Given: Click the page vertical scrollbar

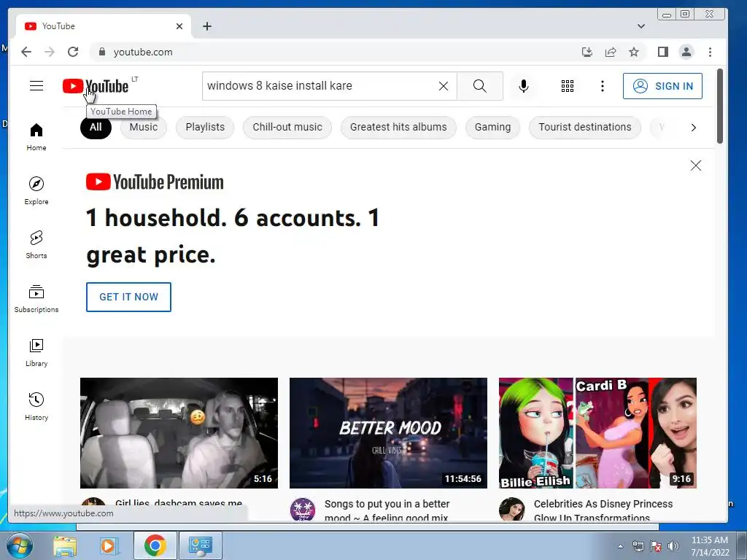Looking at the screenshot, I should 720,106.
